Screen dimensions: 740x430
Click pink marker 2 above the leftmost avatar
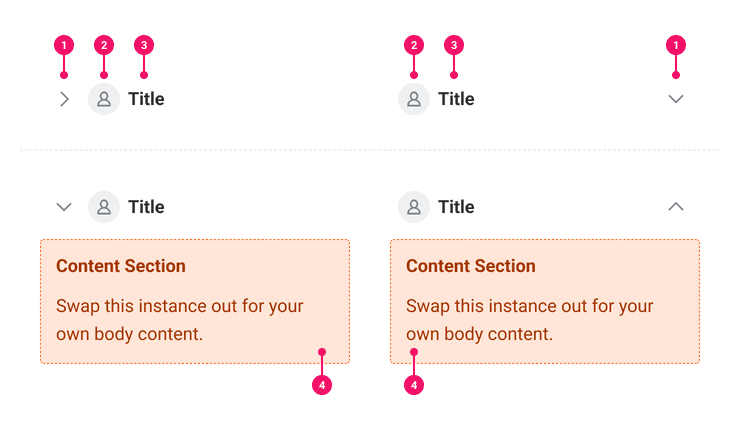click(104, 45)
